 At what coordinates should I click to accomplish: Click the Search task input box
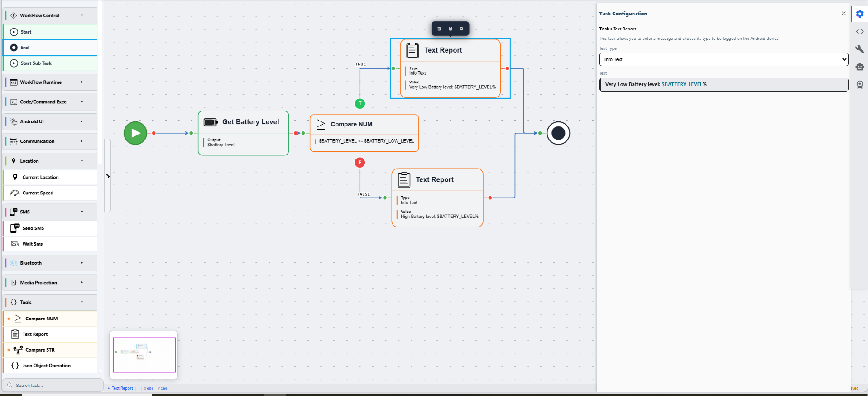tap(53, 385)
